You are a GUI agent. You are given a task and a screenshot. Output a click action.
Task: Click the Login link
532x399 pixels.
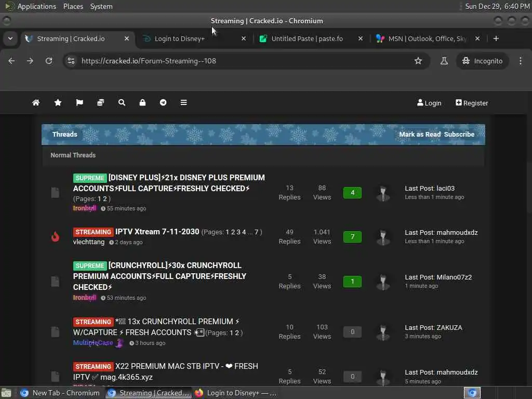click(x=429, y=103)
